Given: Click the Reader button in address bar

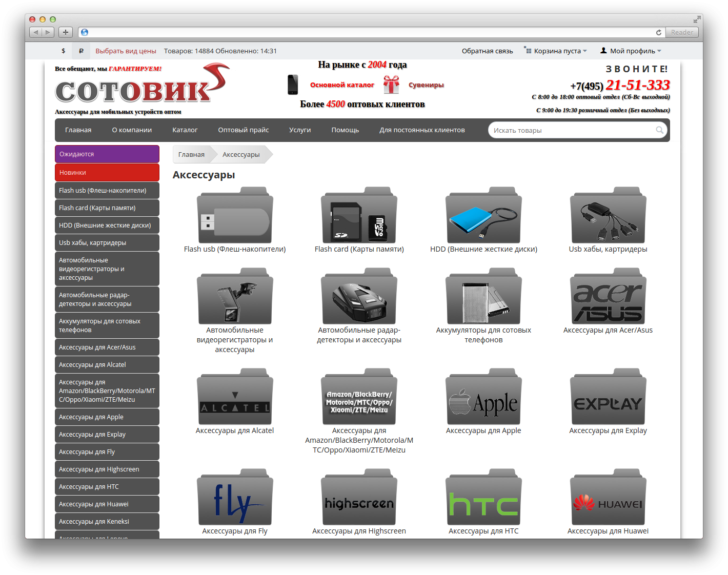Looking at the screenshot, I should [x=682, y=32].
